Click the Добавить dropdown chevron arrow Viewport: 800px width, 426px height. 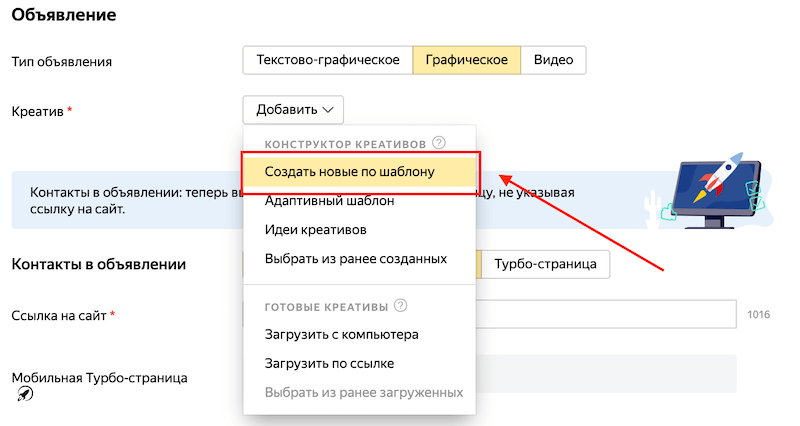click(x=331, y=110)
